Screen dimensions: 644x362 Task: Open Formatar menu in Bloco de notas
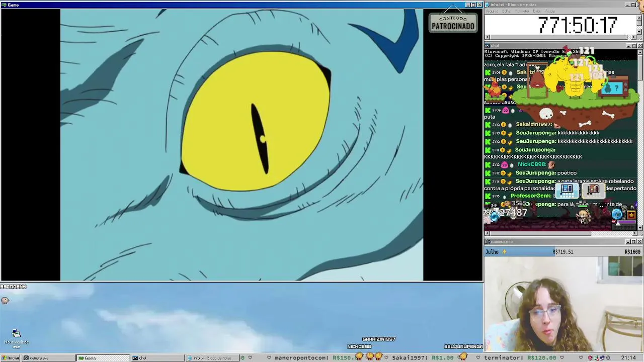pos(522,11)
